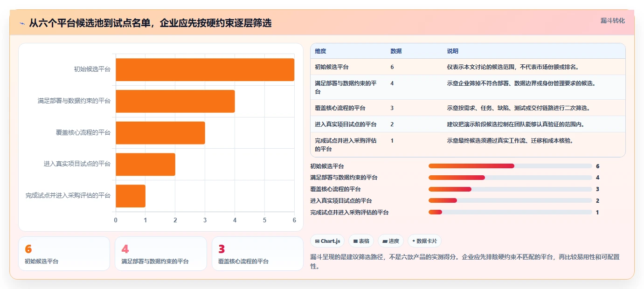This screenshot has height=289, width=644.
Task: Click the chart bar for 初始候选平台
Action: [205, 69]
